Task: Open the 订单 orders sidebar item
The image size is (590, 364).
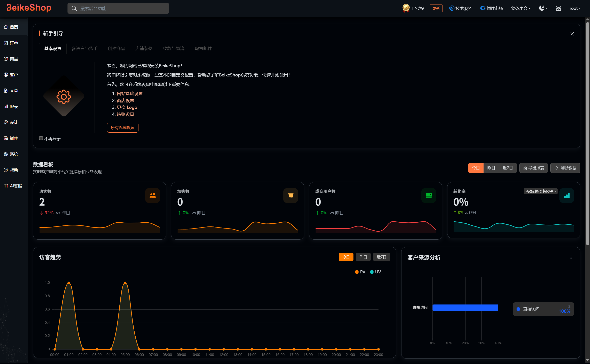Action: [x=14, y=43]
